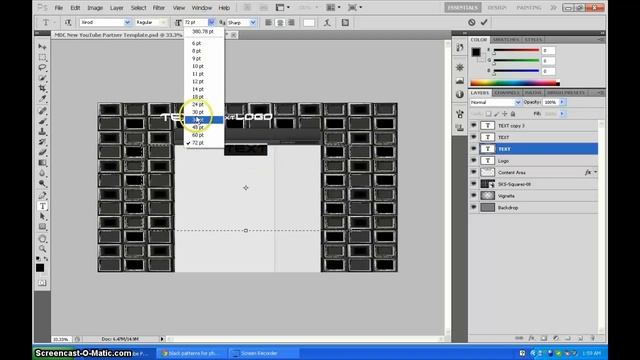Toggle the Character and Paragraph panels
This screenshot has height=360, width=640.
[345, 22]
